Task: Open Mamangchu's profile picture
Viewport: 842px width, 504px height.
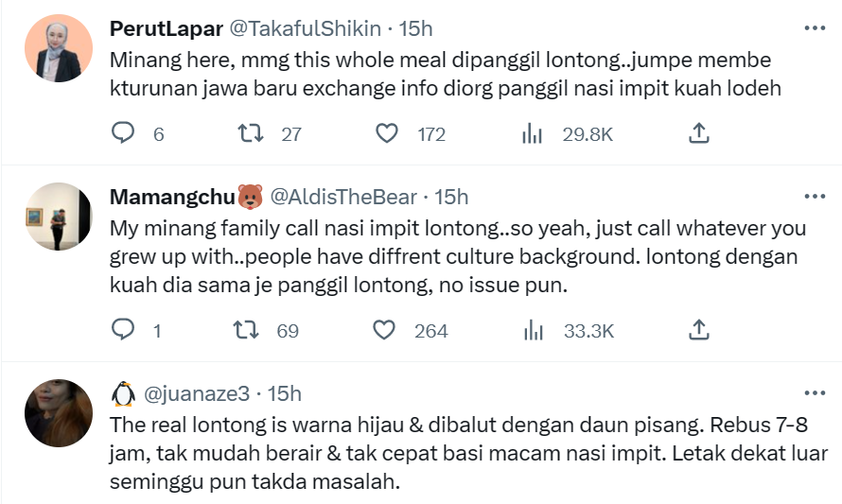Action: (58, 216)
